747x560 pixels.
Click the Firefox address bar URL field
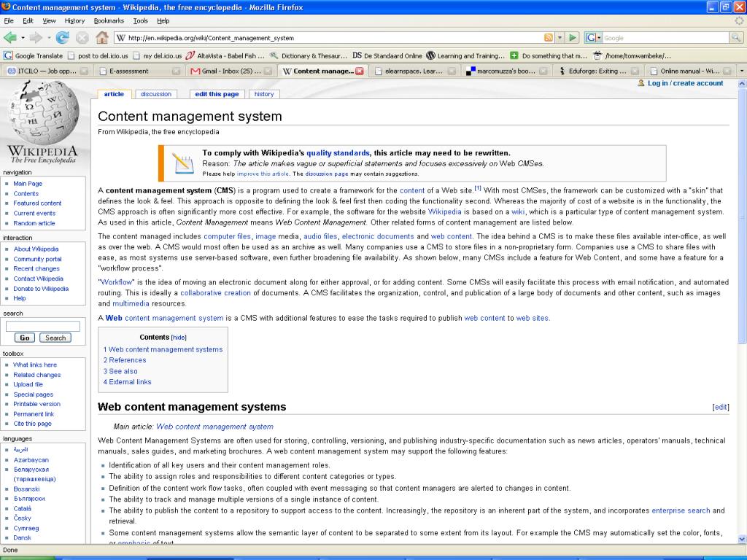click(333, 38)
